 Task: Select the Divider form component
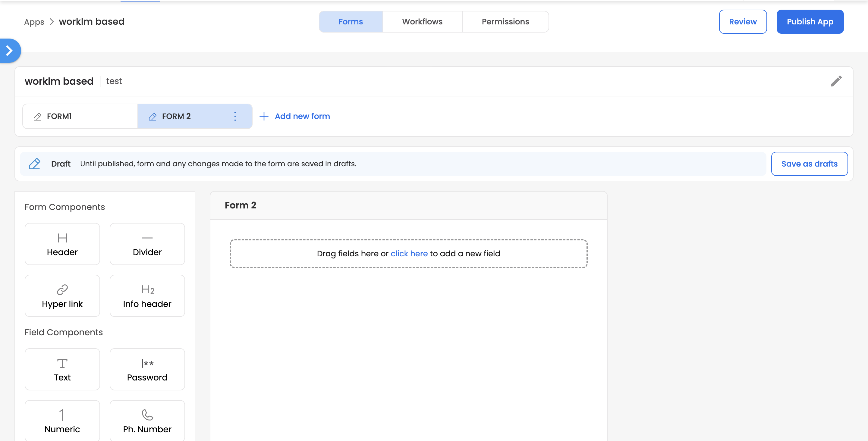(147, 244)
